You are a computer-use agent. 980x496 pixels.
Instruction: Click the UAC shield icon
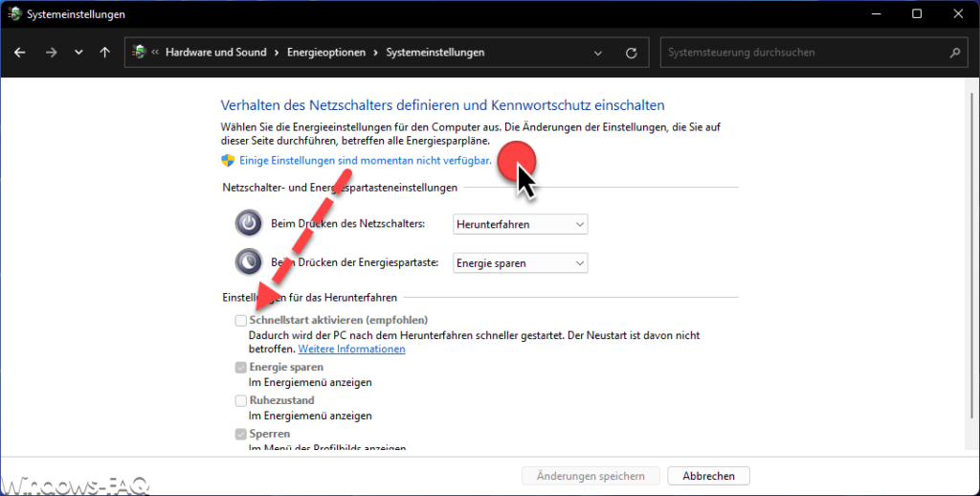coord(228,161)
